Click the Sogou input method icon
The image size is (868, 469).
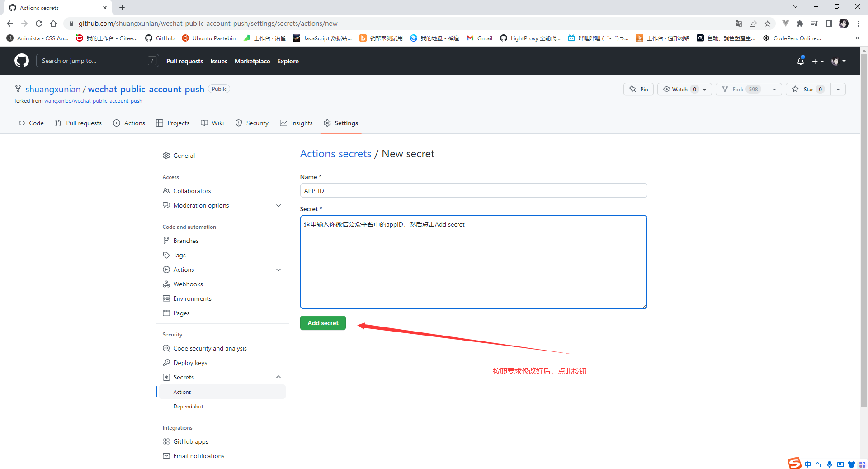(794, 464)
